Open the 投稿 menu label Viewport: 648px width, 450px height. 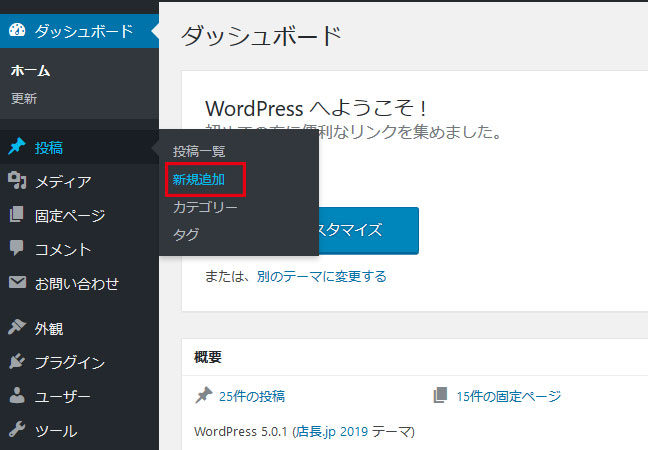tap(49, 148)
